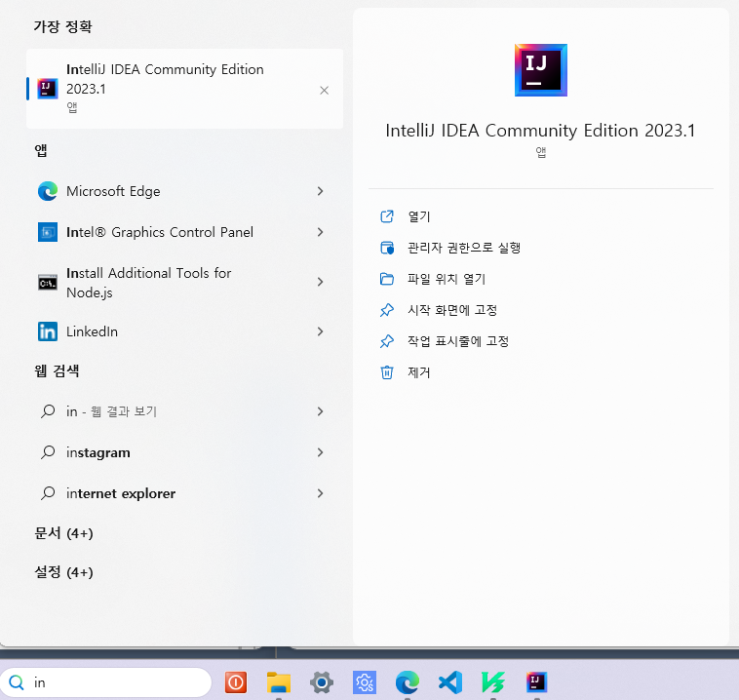Click the search icon beside 'in - 웹 결과 보기'

48,411
